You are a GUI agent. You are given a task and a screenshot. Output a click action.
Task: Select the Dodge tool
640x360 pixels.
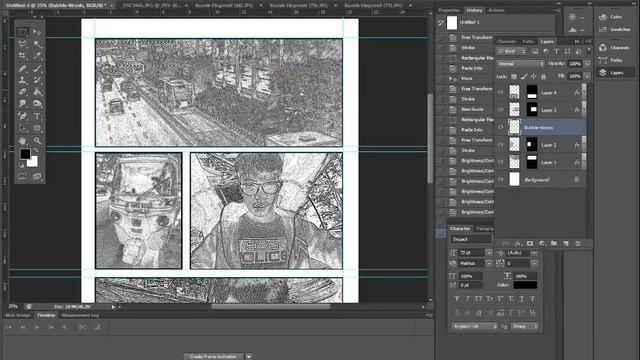37,104
